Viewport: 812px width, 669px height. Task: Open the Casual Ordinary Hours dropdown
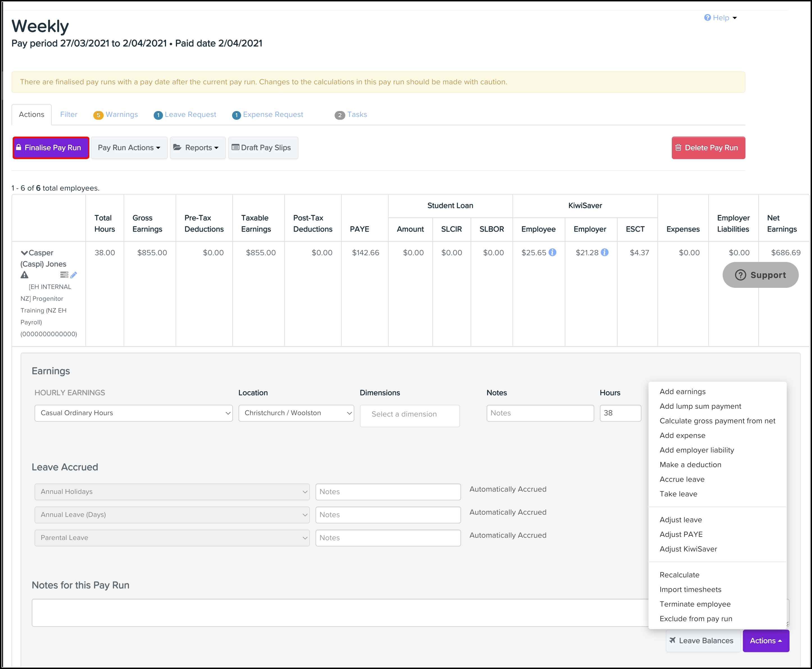(133, 413)
